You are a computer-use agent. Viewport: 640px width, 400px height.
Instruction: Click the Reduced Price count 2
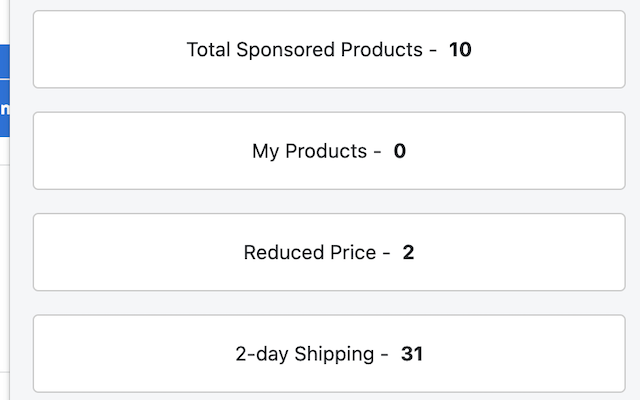pos(408,252)
